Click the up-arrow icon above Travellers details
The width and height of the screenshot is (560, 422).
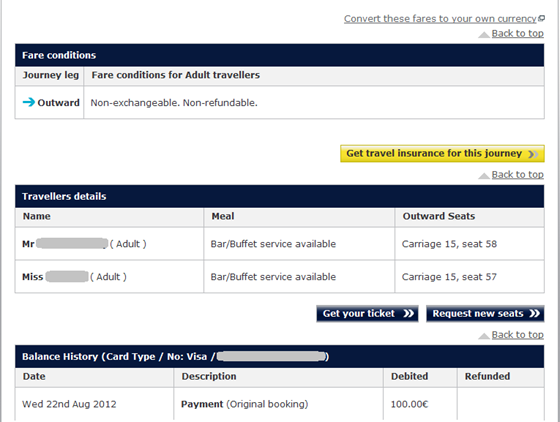coord(484,175)
